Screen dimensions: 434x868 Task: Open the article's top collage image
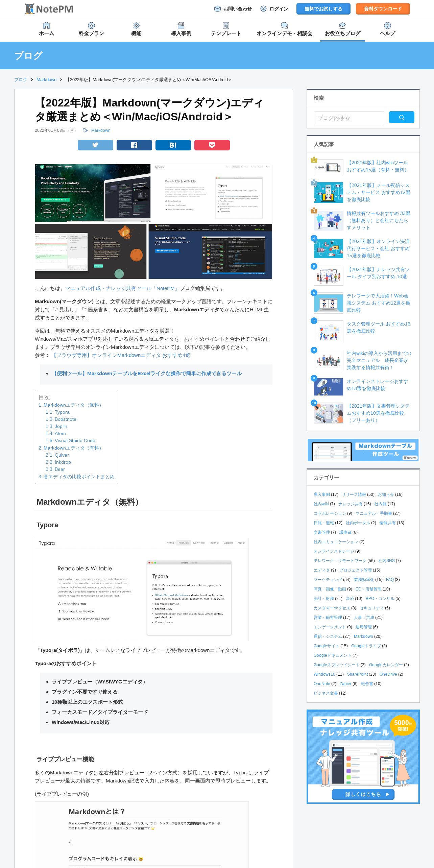153,221
